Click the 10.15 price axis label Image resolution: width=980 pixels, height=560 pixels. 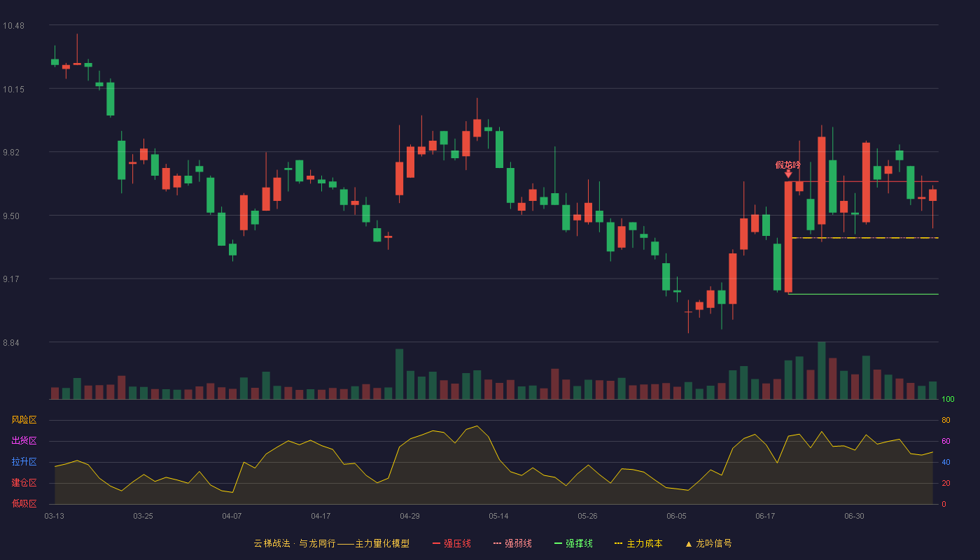(13, 90)
